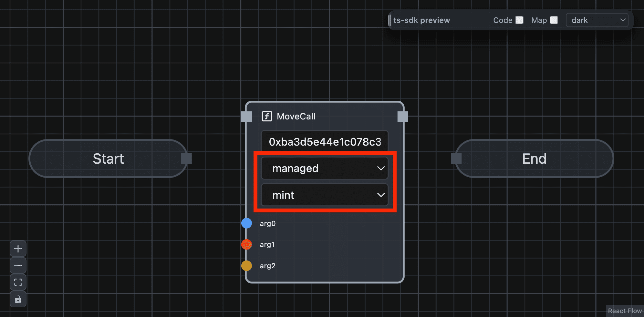Click the yellow arg2 input port
The height and width of the screenshot is (317, 644).
coord(246,266)
